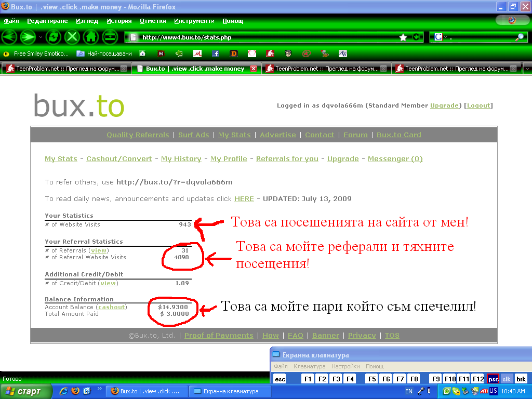
Task: Open the Referrals for you link
Action: coord(287,159)
